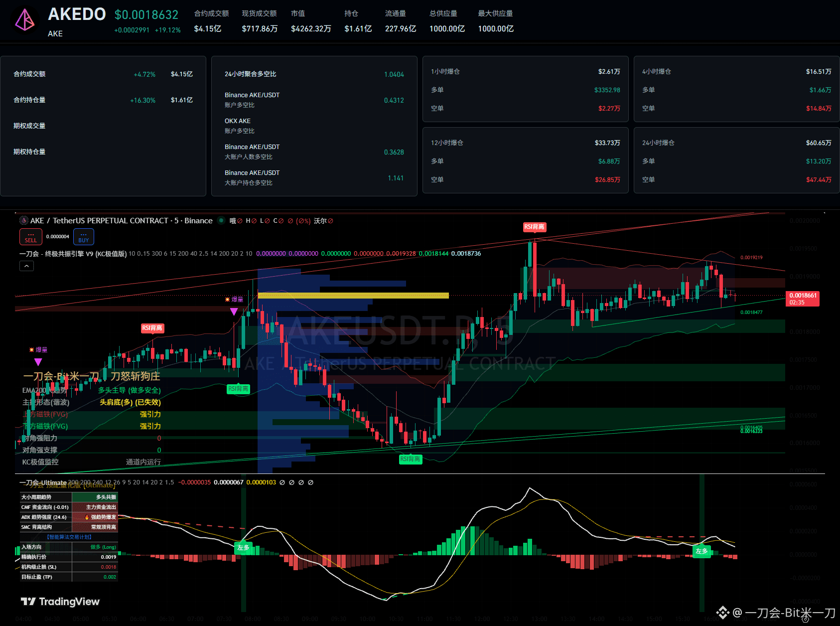840x626 pixels.
Task: Click the ADX 强趋势爆发 cell
Action: pos(95,517)
